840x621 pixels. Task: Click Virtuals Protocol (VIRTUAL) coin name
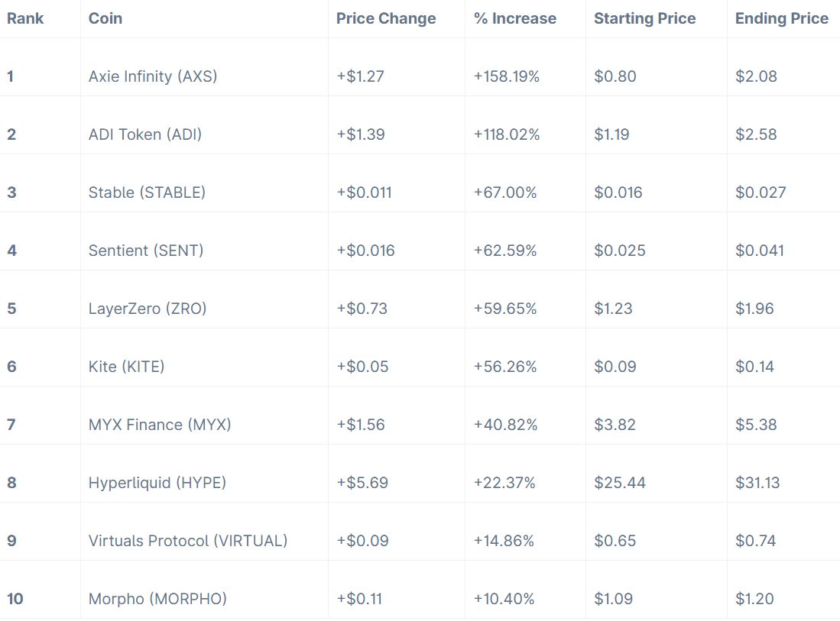188,541
